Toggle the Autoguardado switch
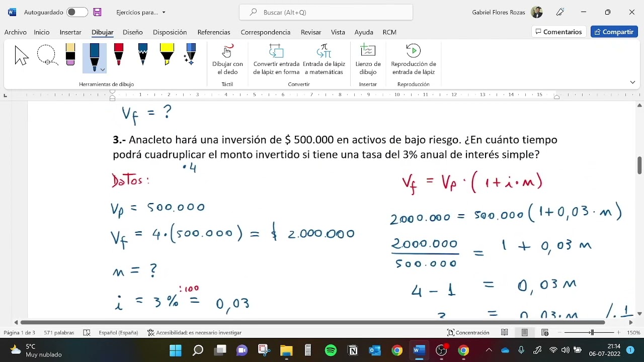The image size is (644, 362). [x=77, y=12]
